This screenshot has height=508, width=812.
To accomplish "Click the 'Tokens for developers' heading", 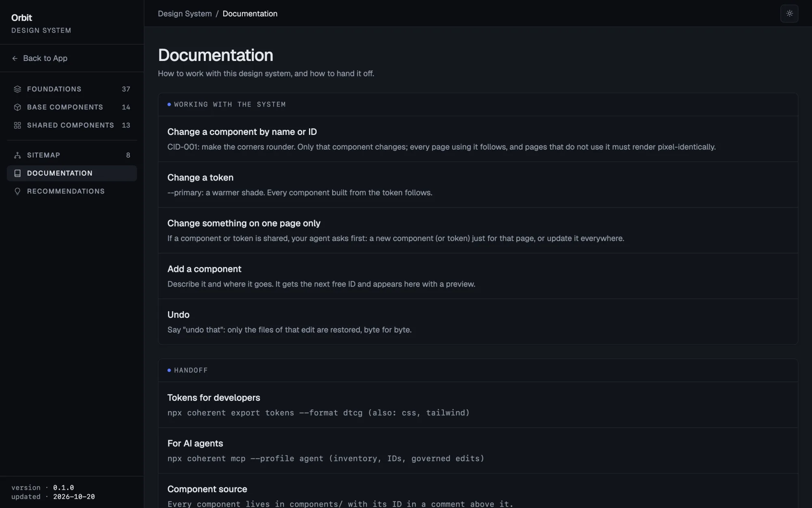I will click(214, 398).
